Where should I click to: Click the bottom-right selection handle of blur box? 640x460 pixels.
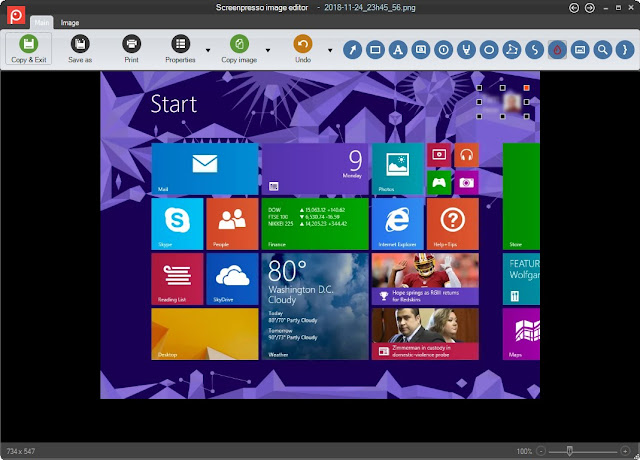tap(527, 116)
